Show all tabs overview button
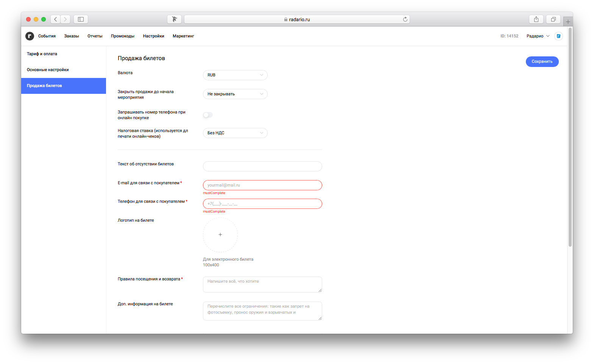 click(x=553, y=19)
